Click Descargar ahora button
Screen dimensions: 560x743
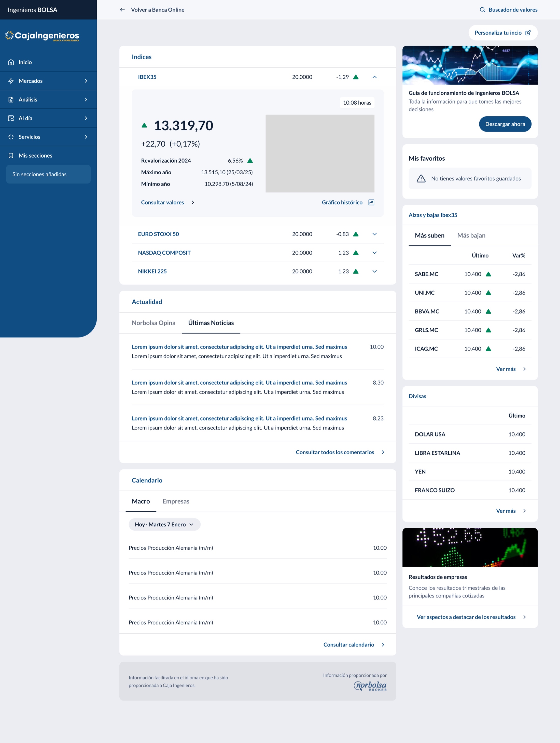[505, 124]
